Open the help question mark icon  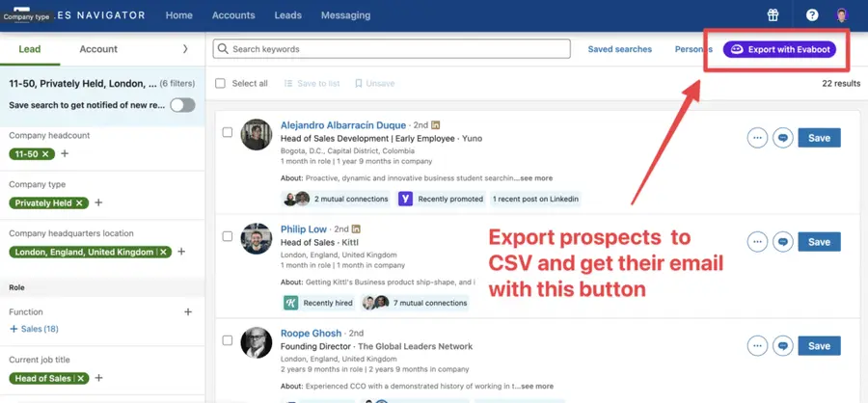[x=812, y=15]
